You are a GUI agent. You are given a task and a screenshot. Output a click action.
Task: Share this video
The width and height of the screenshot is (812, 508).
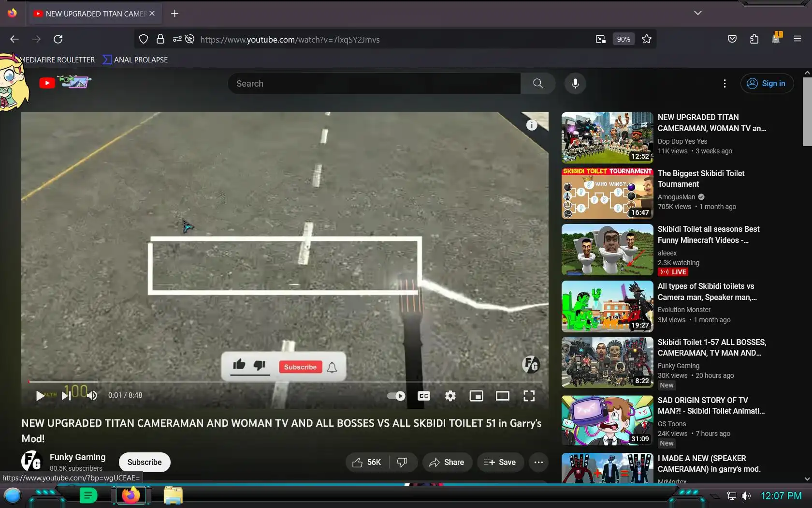pos(447,463)
